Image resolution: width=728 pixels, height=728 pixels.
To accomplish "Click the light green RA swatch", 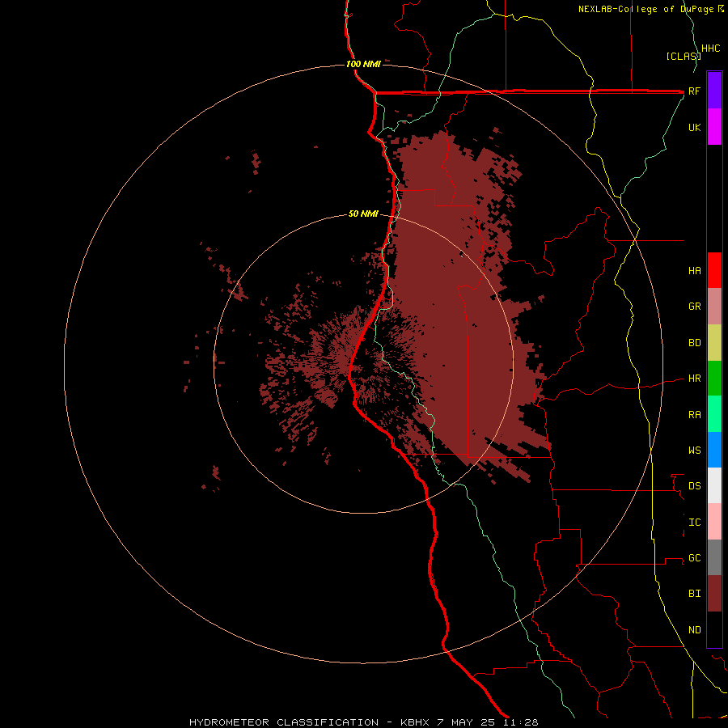I will pos(714,414).
